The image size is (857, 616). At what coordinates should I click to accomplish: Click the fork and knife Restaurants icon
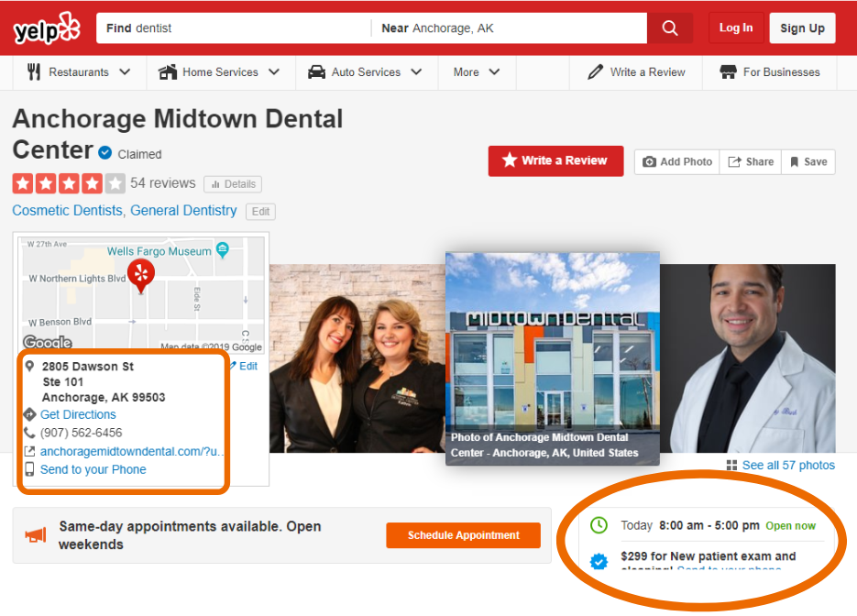[34, 71]
